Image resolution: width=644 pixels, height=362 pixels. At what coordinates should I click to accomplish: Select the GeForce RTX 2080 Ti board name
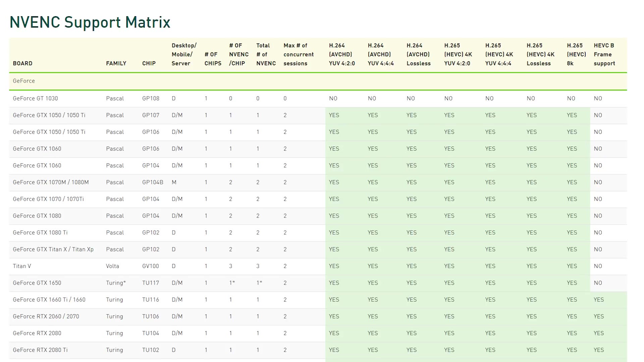coord(40,350)
